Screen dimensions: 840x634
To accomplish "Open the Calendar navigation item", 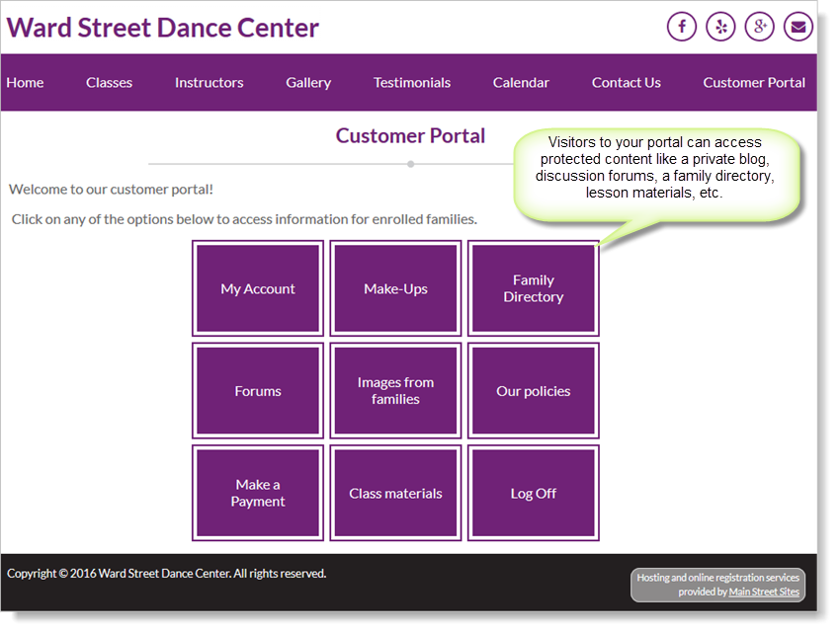I will pyautogui.click(x=521, y=83).
